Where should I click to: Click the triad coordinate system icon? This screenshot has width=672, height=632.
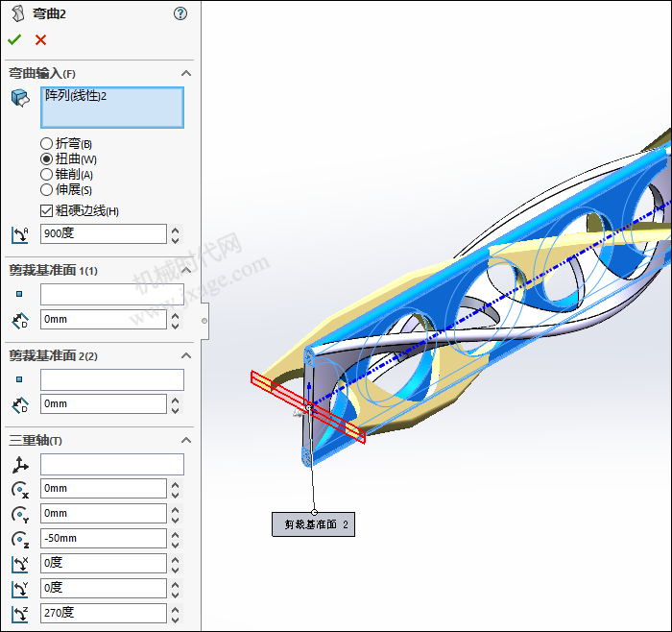click(20, 465)
